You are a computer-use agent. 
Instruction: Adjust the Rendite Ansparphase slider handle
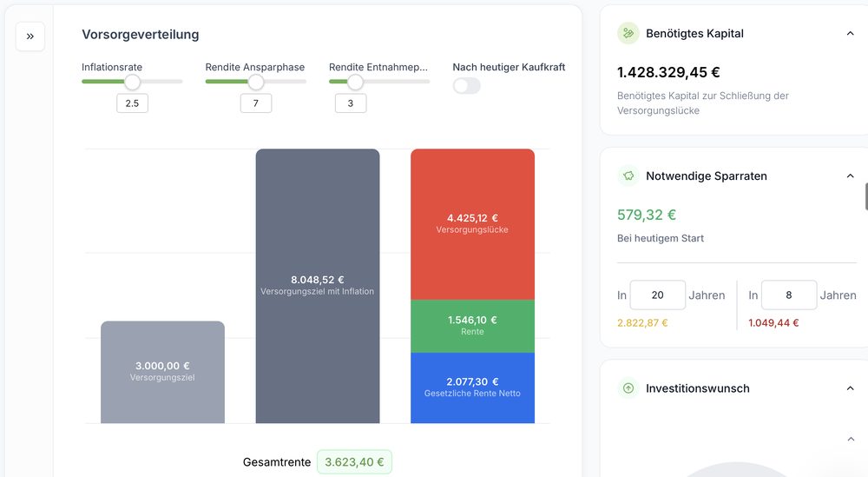256,82
